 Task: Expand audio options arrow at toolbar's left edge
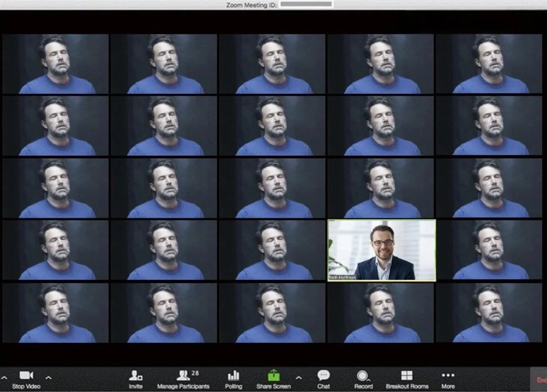[4, 378]
